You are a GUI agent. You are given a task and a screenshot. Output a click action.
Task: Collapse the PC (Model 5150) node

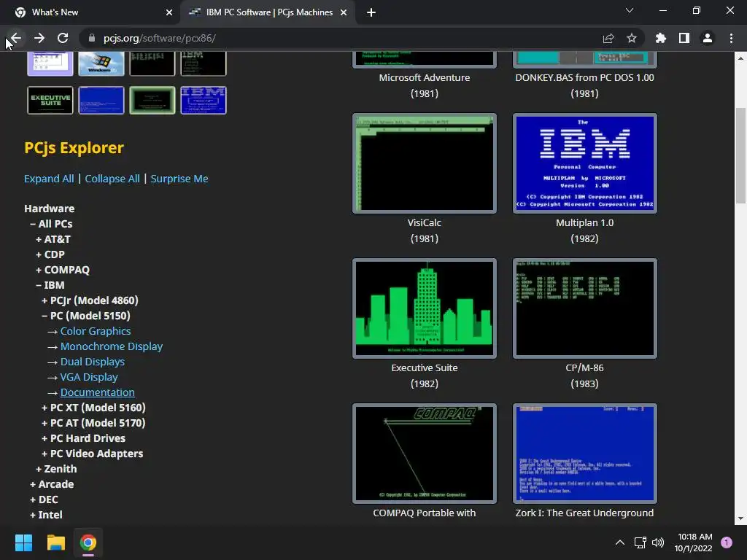[x=86, y=316]
